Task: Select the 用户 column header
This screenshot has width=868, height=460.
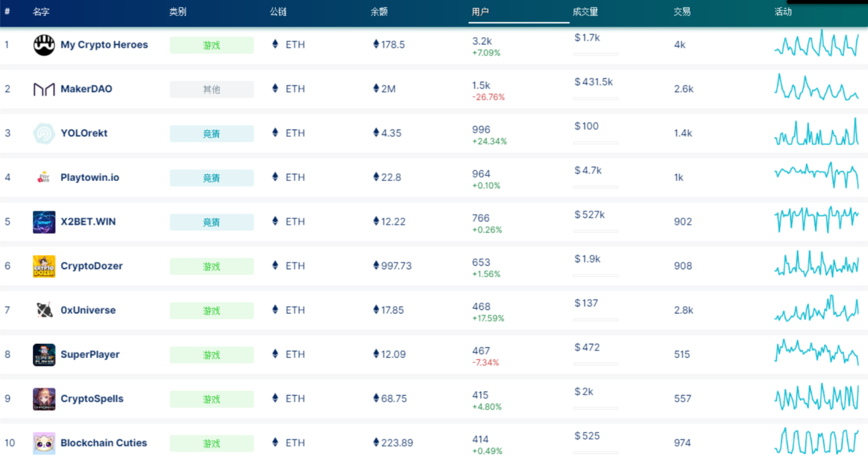Action: click(480, 12)
